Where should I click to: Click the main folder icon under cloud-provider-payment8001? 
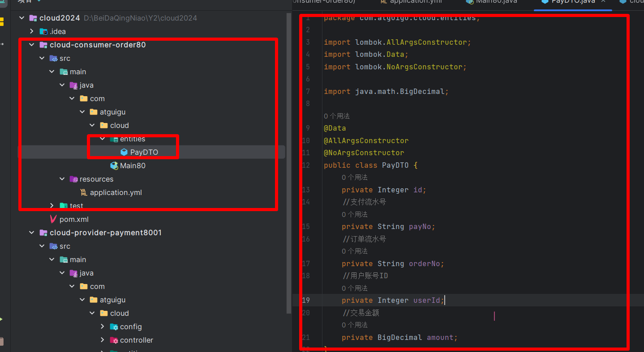point(64,259)
